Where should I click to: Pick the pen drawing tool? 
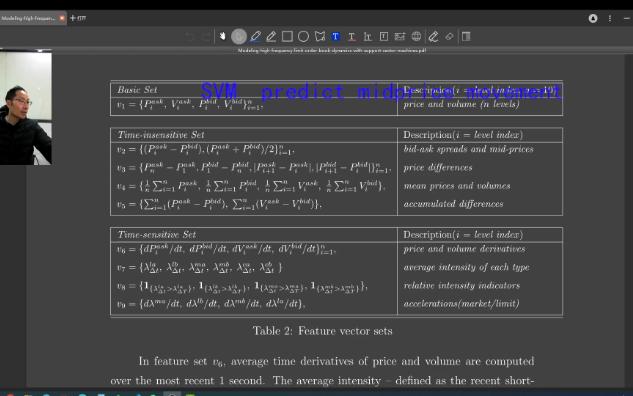[255, 37]
